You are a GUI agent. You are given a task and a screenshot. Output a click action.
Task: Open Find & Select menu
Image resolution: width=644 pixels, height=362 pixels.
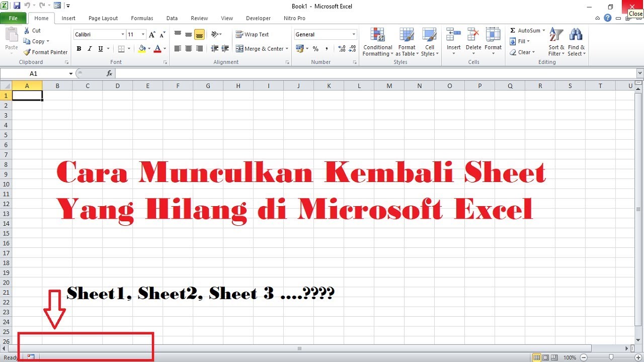tap(577, 42)
